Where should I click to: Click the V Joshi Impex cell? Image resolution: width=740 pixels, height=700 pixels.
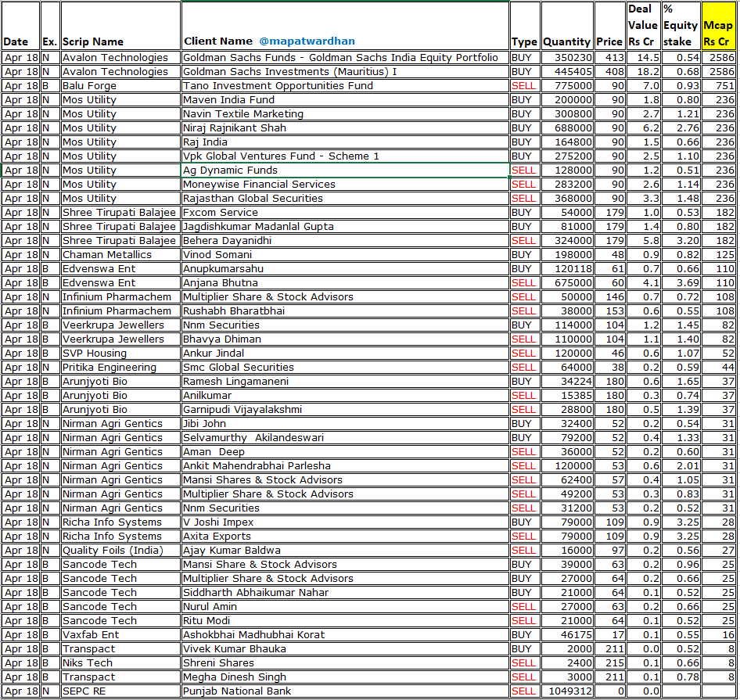(x=345, y=522)
